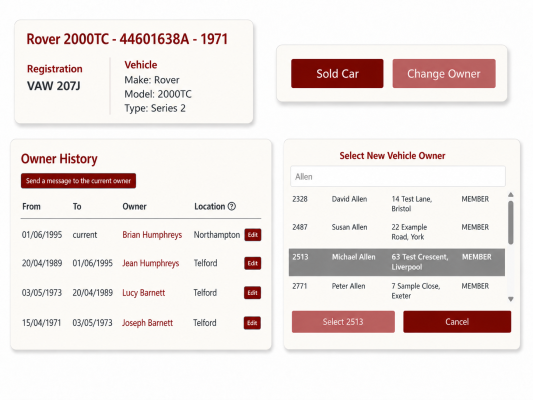This screenshot has height=400, width=533.
Task: Open owner link Jean Humphreys
Action: coord(151,263)
